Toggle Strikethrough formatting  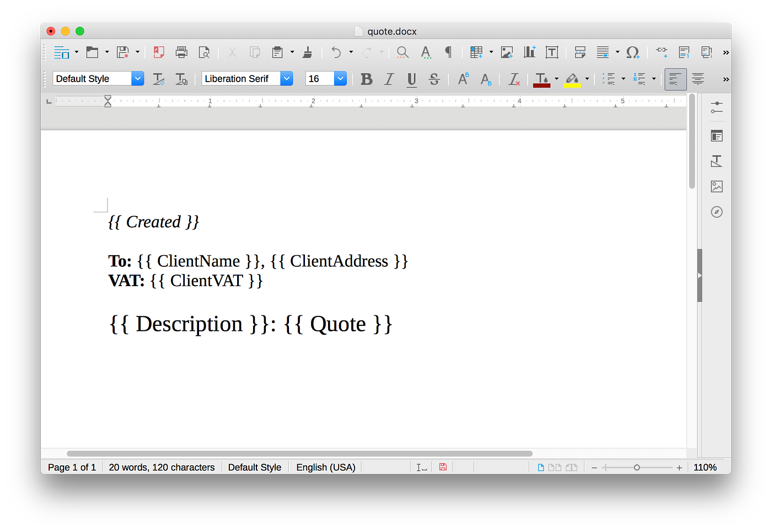pos(434,79)
